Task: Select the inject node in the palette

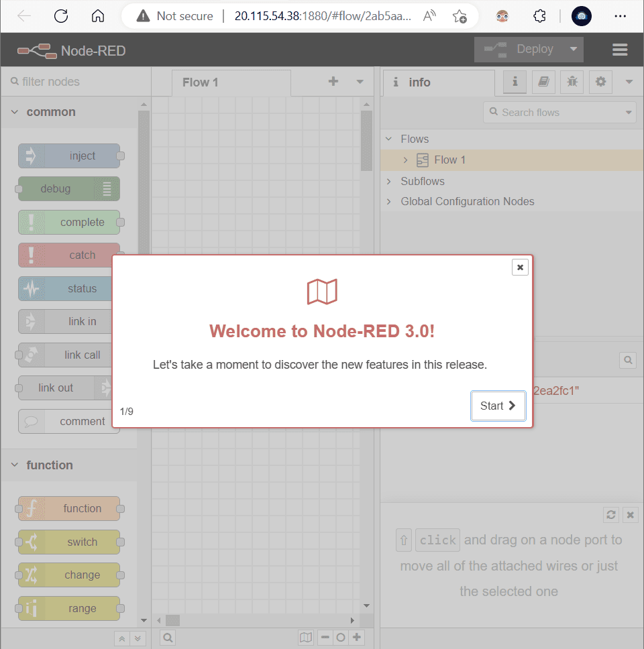Action: (x=69, y=156)
